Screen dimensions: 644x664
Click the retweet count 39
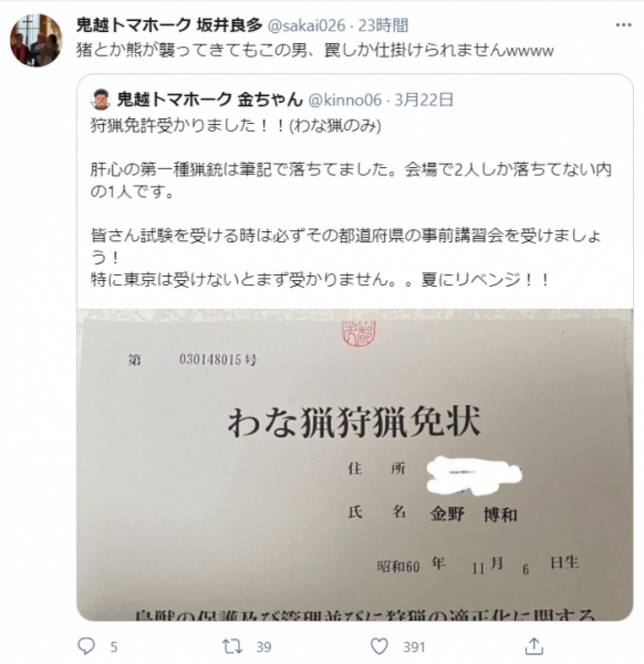coord(264,647)
